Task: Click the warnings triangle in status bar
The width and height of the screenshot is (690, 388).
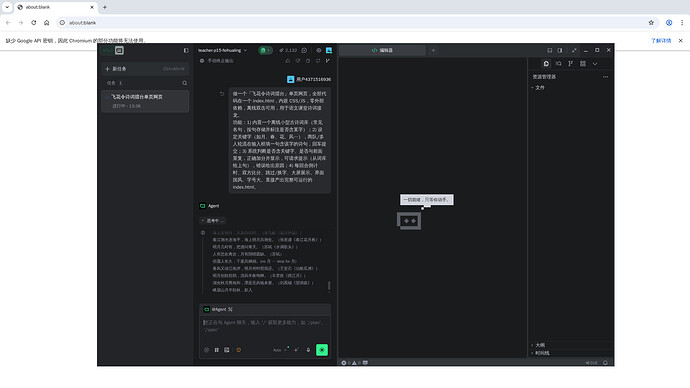Action: pos(356,363)
